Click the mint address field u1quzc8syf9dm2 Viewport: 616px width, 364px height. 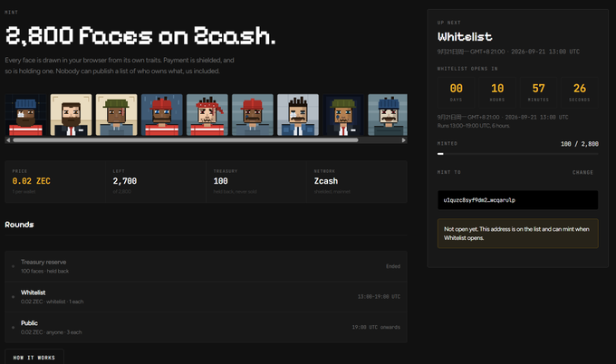(518, 200)
